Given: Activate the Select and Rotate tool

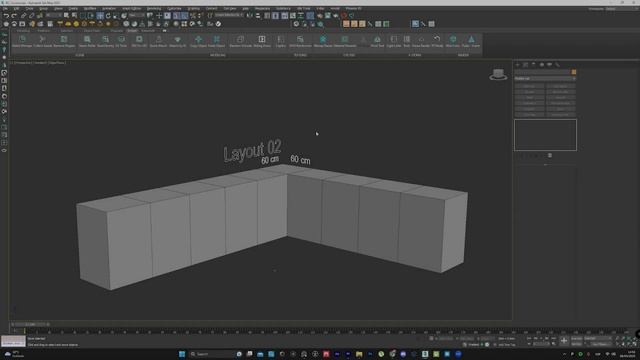Looking at the screenshot, I should tap(108, 16).
